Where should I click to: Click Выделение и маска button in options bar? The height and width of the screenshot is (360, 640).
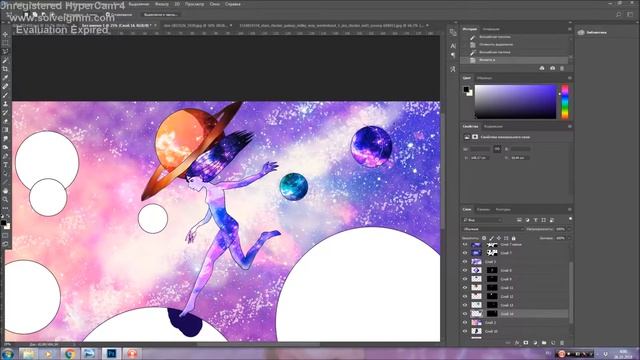(161, 15)
